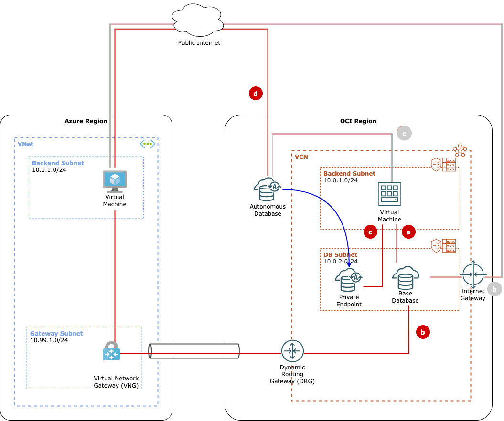Click the red marker labeled d
Viewport: 504px width, 421px height.
pos(256,94)
